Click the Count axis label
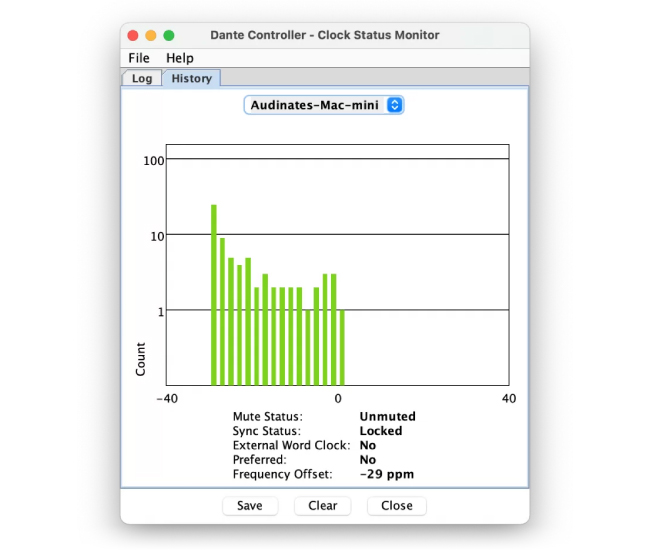This screenshot has height=550, width=650. tap(140, 359)
